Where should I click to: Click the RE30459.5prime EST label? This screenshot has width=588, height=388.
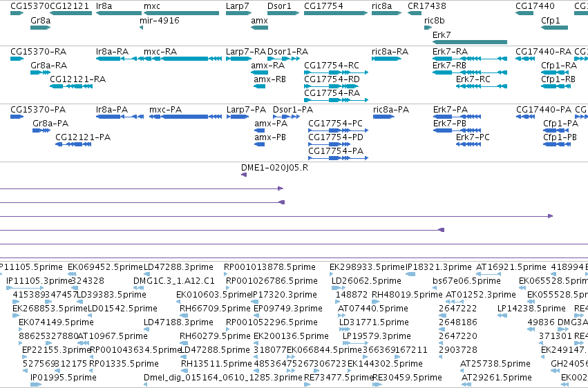(407, 378)
